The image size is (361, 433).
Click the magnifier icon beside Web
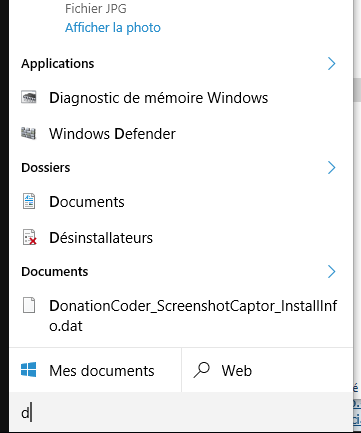[202, 370]
